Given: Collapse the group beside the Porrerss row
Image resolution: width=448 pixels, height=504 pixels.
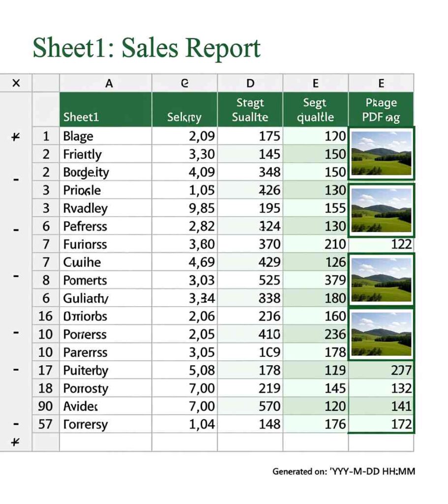Looking at the screenshot, I should coord(16,333).
